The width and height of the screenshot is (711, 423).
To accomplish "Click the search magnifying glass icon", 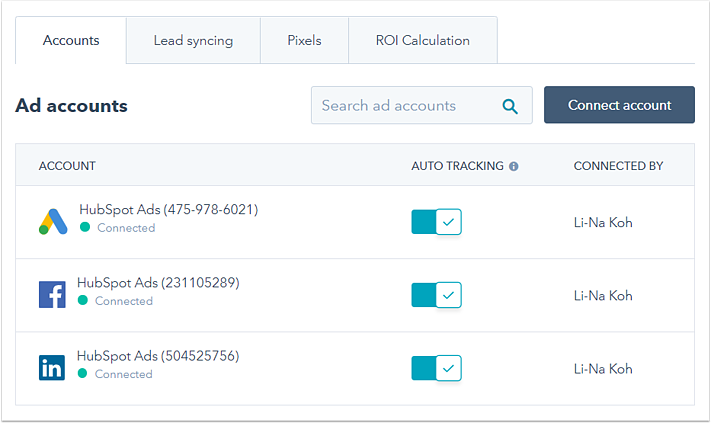I will point(510,106).
